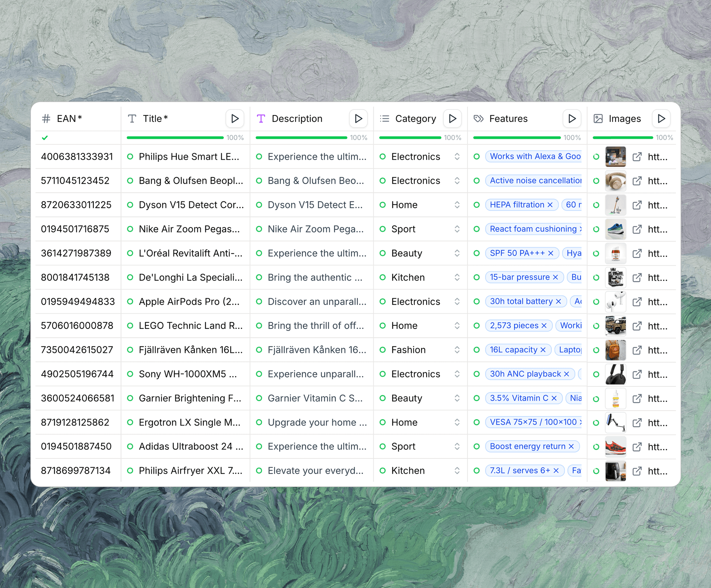Click the hash icon on the EAN column header
This screenshot has width=711, height=588.
(x=45, y=118)
